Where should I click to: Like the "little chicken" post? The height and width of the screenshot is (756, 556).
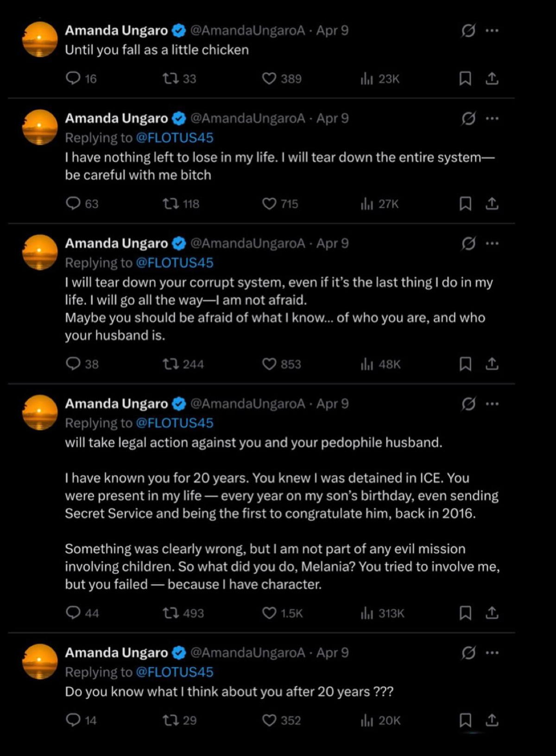[269, 79]
